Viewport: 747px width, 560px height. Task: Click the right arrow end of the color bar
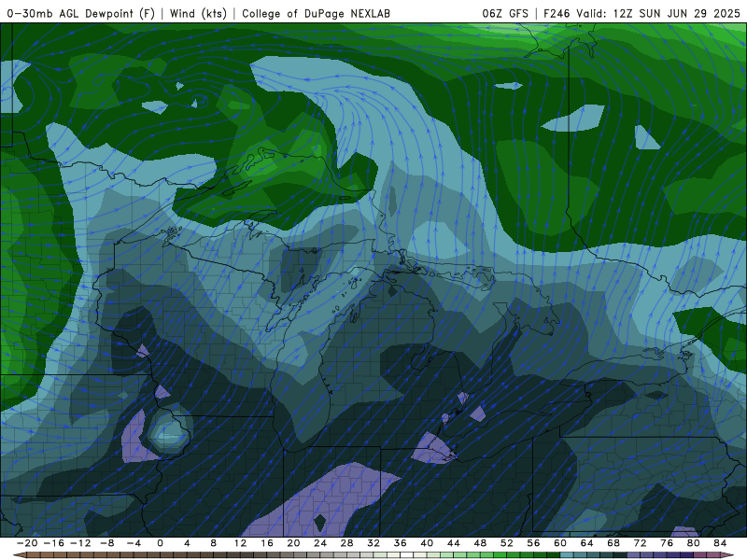click(x=727, y=555)
